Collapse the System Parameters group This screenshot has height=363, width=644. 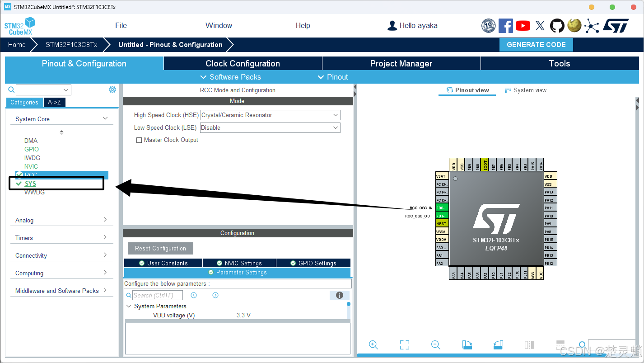click(x=129, y=306)
